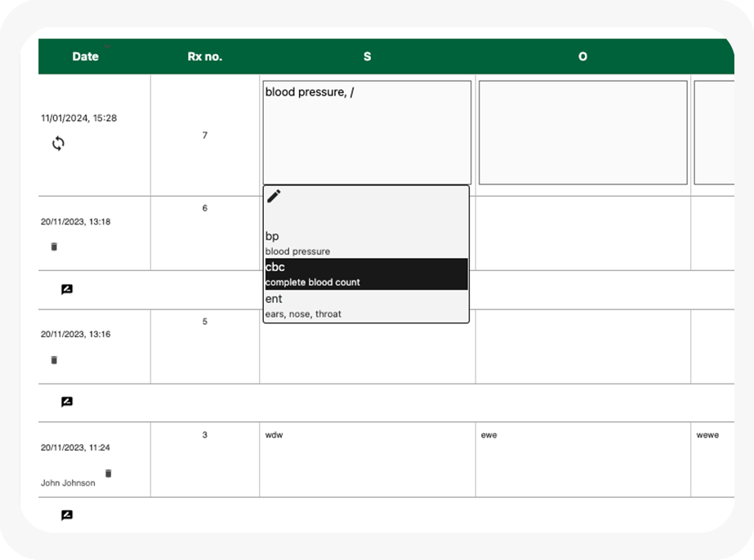Click the date 11/01/2024, 15:28
754x560 pixels.
[x=79, y=118]
